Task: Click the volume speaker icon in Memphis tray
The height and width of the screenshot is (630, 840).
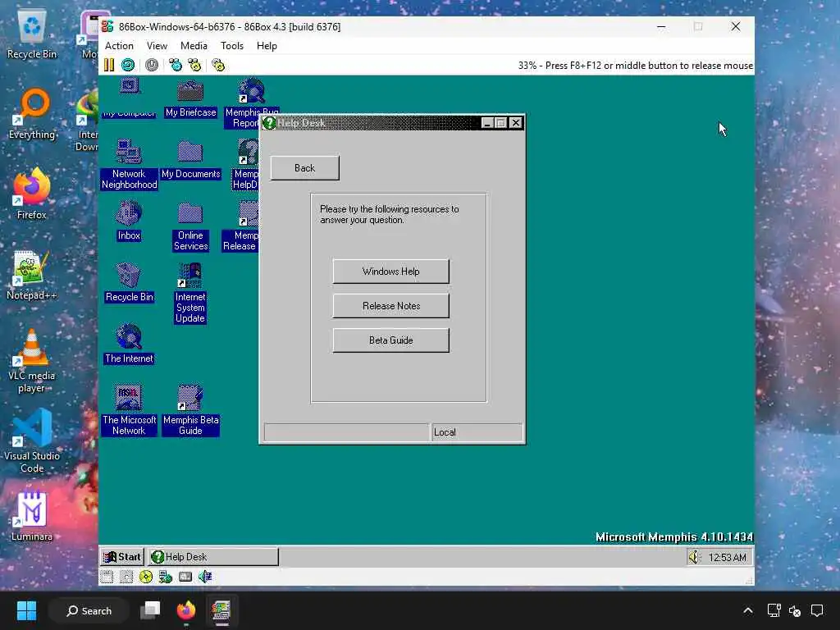Action: (694, 557)
